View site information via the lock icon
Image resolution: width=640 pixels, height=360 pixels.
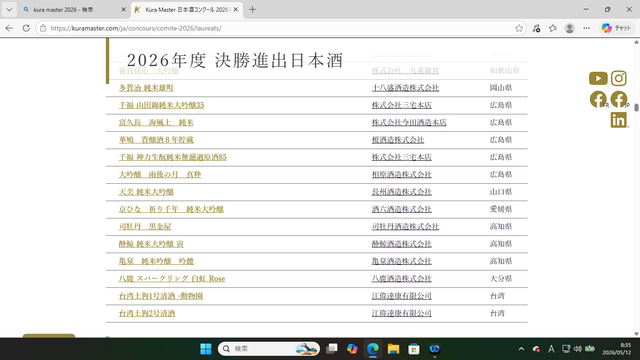43,28
